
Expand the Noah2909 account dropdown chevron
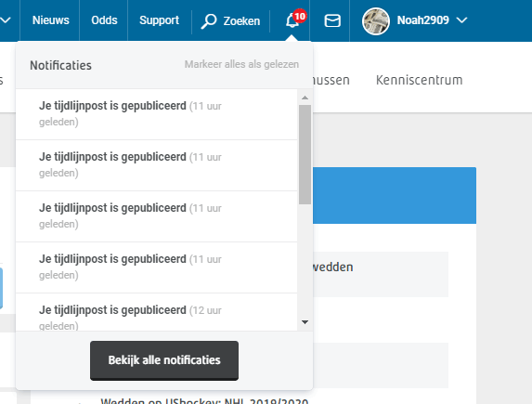coord(461,20)
